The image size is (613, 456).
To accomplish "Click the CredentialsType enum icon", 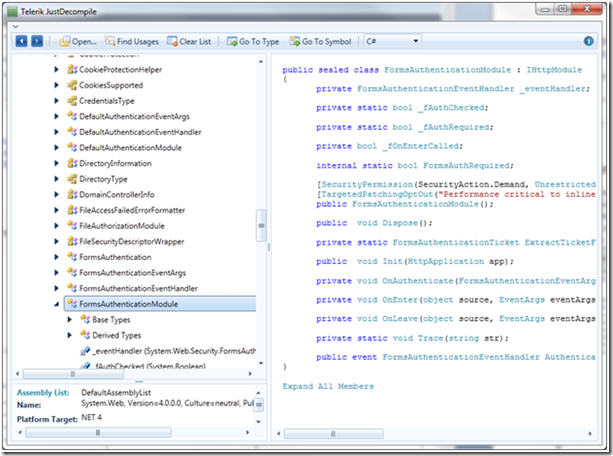I will click(x=72, y=101).
